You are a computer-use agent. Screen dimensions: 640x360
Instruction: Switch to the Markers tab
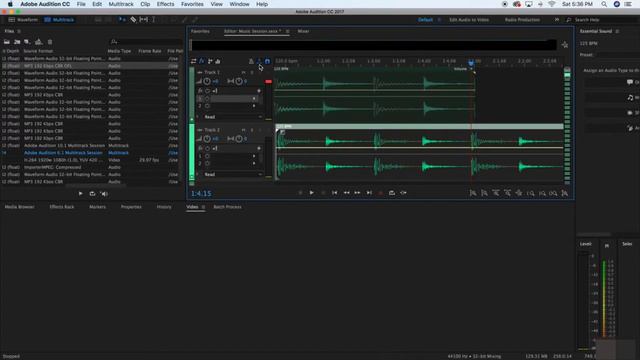coord(97,207)
